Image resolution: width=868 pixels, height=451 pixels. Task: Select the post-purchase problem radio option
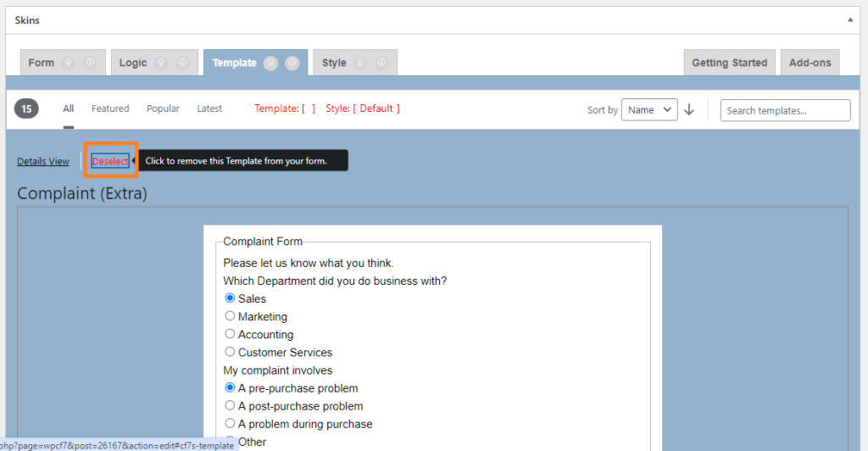tap(230, 406)
